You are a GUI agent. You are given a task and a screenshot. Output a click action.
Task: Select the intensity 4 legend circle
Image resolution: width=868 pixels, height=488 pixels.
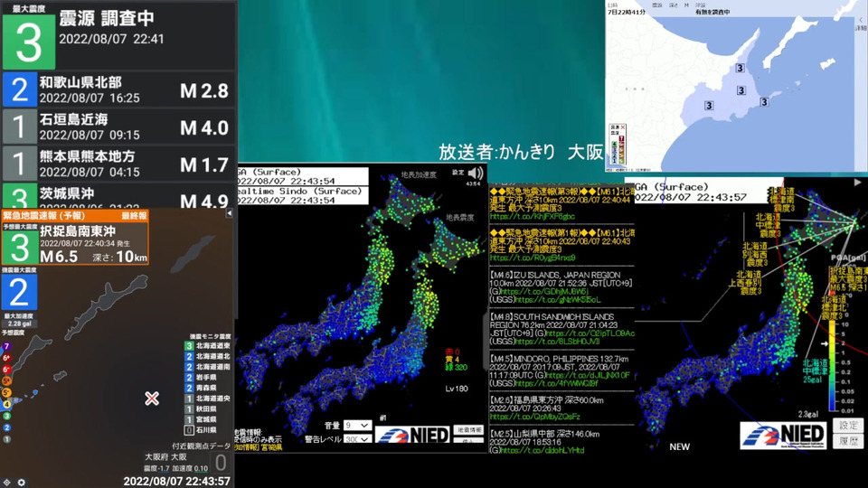coord(6,405)
